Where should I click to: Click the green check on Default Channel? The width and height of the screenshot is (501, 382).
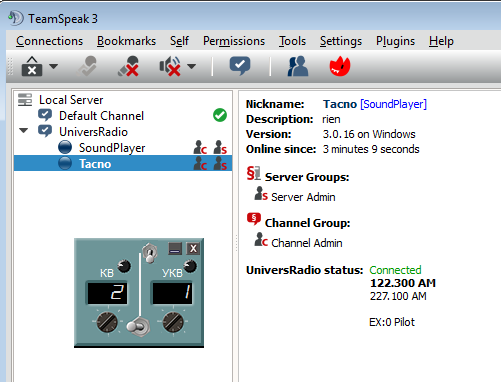(x=220, y=115)
